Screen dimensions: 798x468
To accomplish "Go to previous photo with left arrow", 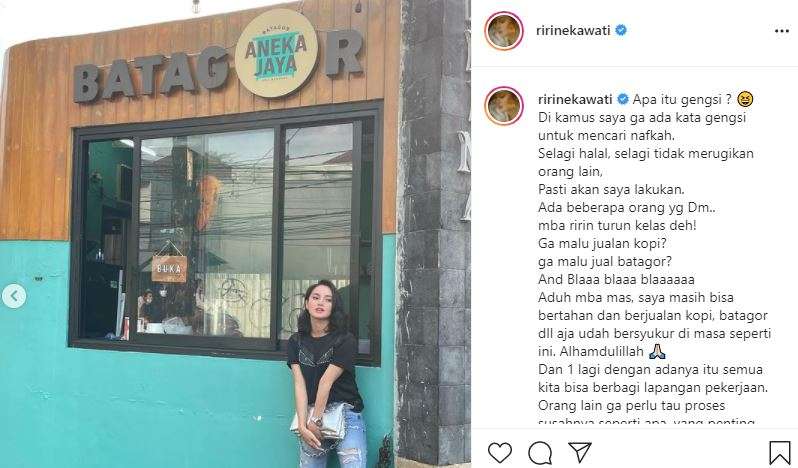I will [14, 296].
